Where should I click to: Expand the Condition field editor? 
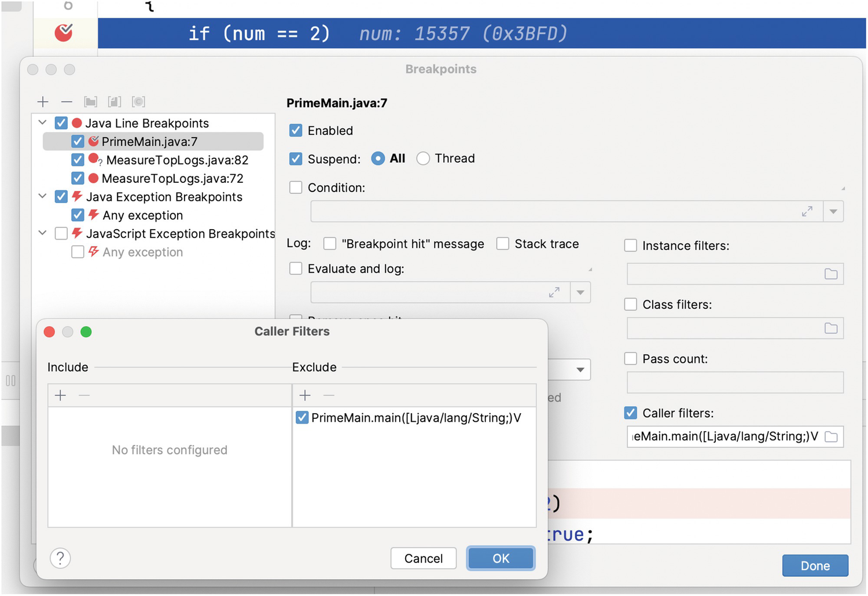807,212
